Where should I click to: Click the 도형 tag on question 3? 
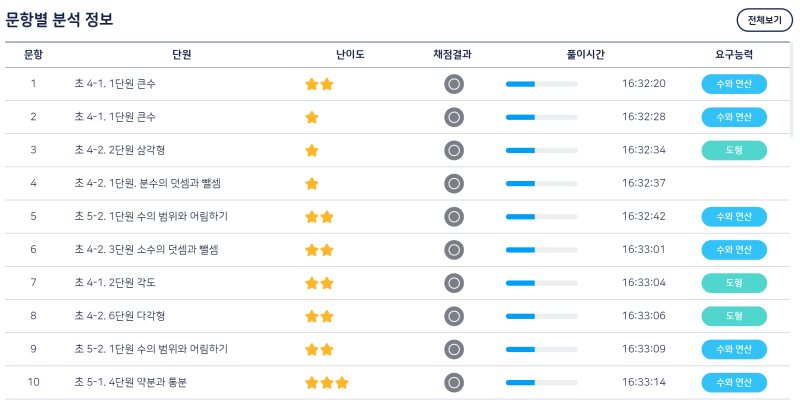coord(734,150)
